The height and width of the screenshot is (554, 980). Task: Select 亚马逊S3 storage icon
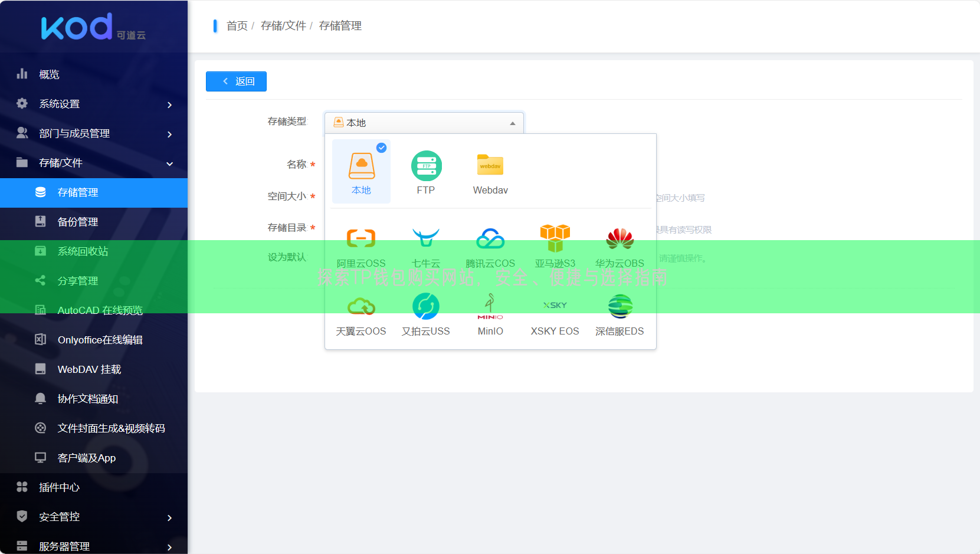coord(555,238)
